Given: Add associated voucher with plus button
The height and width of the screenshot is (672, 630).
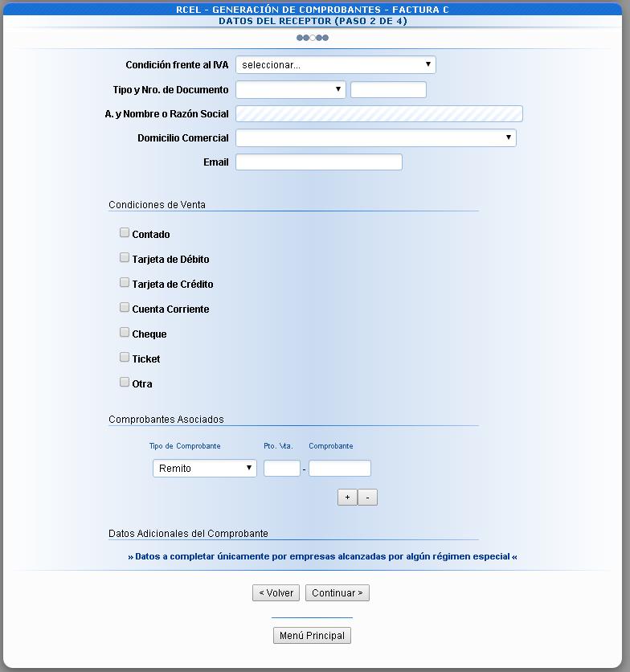Looking at the screenshot, I should [347, 498].
